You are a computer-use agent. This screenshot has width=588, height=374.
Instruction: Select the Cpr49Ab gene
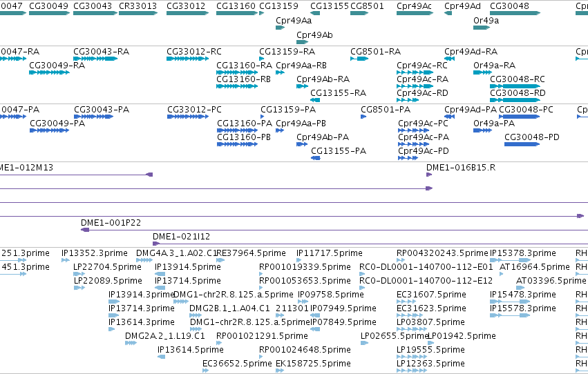click(x=302, y=42)
